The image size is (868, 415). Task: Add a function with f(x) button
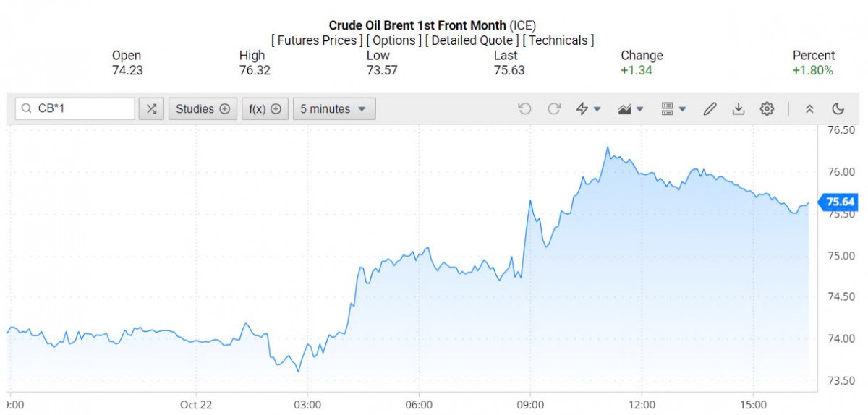(265, 109)
